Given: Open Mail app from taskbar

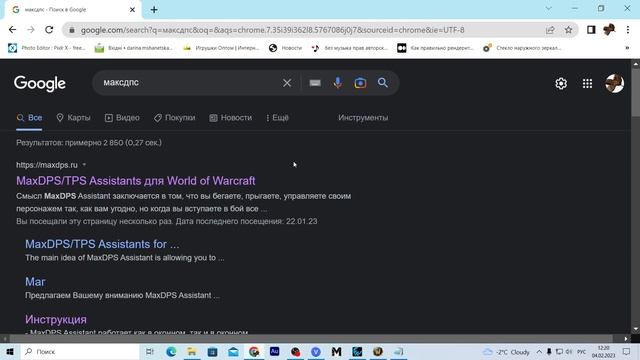Looking at the screenshot, I should 233,351.
